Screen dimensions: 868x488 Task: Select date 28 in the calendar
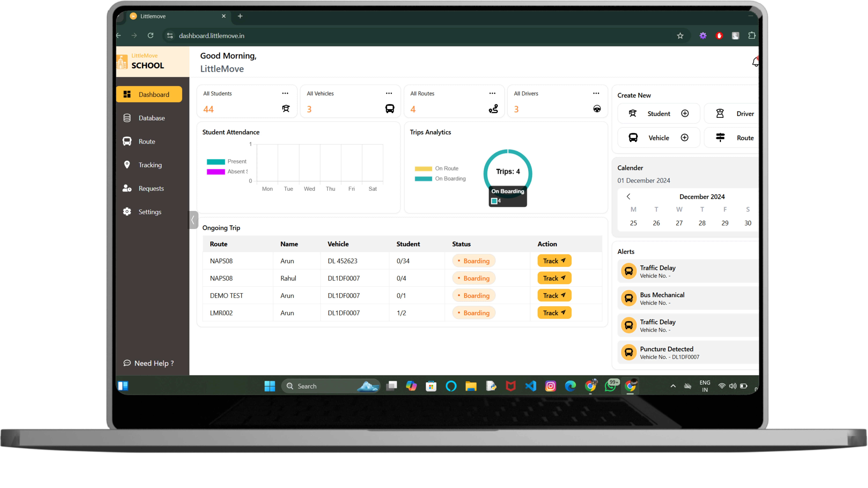[x=702, y=223]
